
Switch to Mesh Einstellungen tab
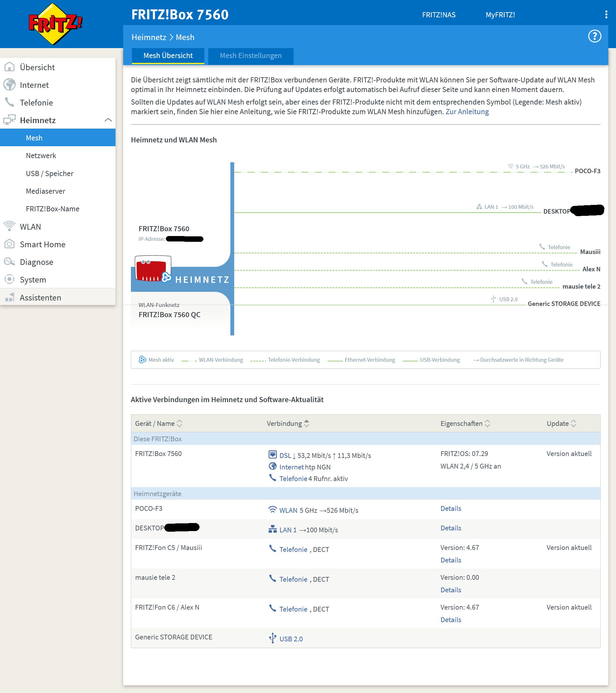coord(250,55)
